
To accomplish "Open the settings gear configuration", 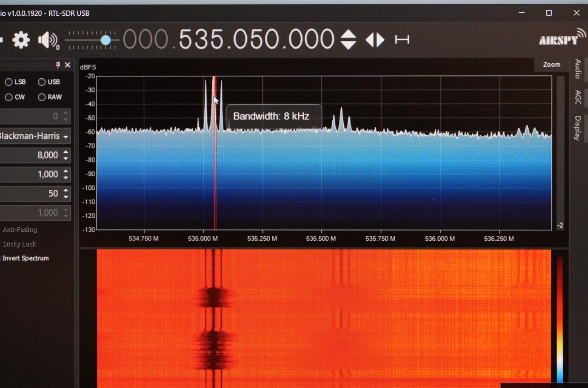I will [x=21, y=40].
